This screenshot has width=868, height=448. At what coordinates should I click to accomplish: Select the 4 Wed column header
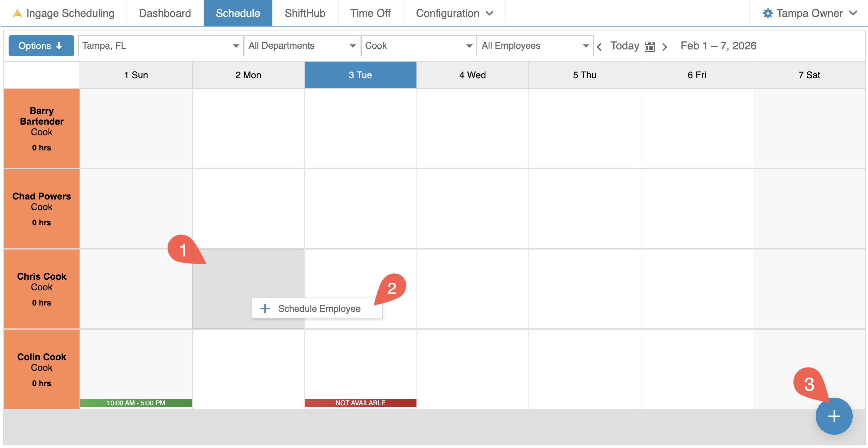(x=472, y=75)
